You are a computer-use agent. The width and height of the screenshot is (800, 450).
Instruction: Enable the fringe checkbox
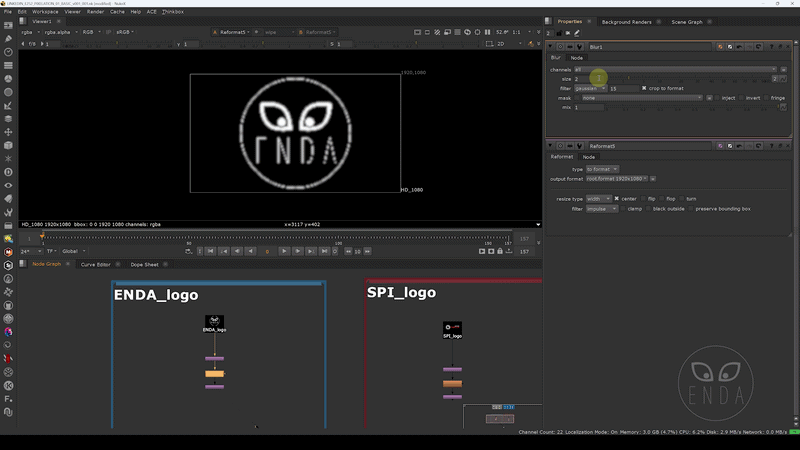click(766, 98)
